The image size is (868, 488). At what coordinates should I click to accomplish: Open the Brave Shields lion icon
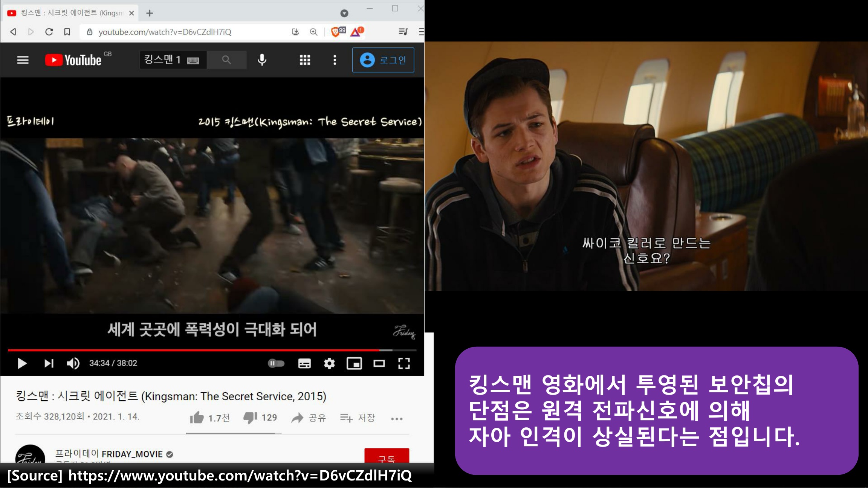338,32
